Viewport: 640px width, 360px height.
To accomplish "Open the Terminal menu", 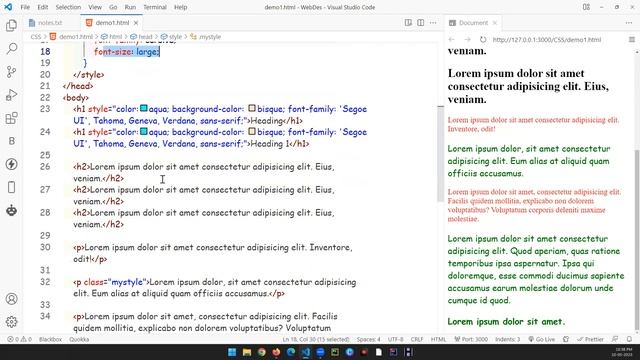I will (x=155, y=7).
